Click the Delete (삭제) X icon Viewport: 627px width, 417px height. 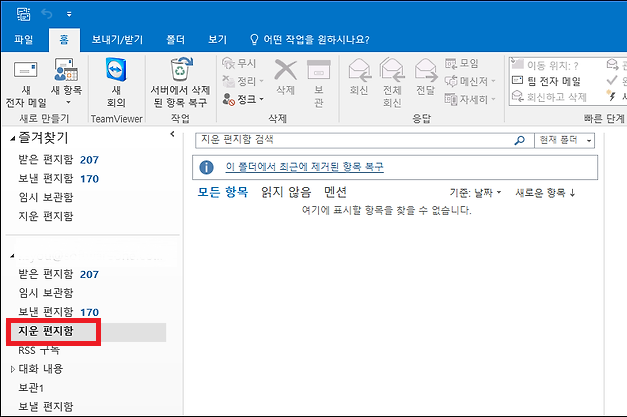(286, 70)
